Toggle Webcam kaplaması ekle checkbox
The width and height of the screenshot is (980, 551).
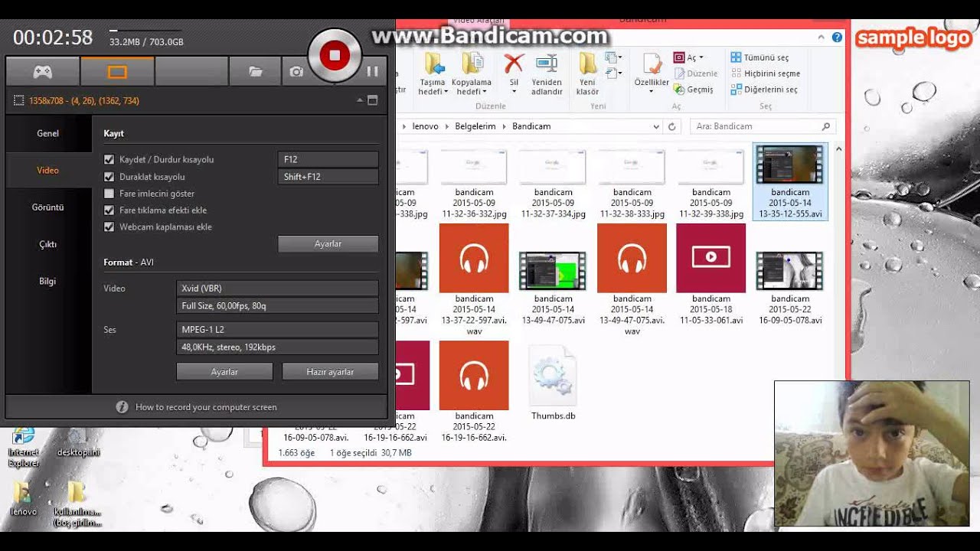click(109, 227)
